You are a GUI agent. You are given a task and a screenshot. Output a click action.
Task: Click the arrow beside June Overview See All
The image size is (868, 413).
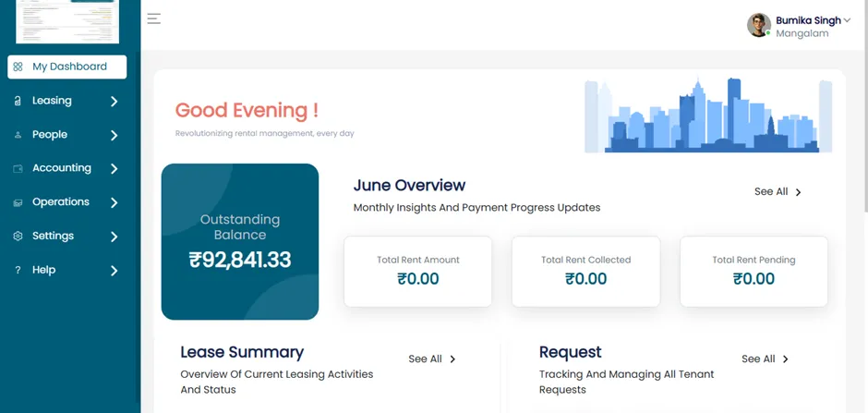click(798, 192)
